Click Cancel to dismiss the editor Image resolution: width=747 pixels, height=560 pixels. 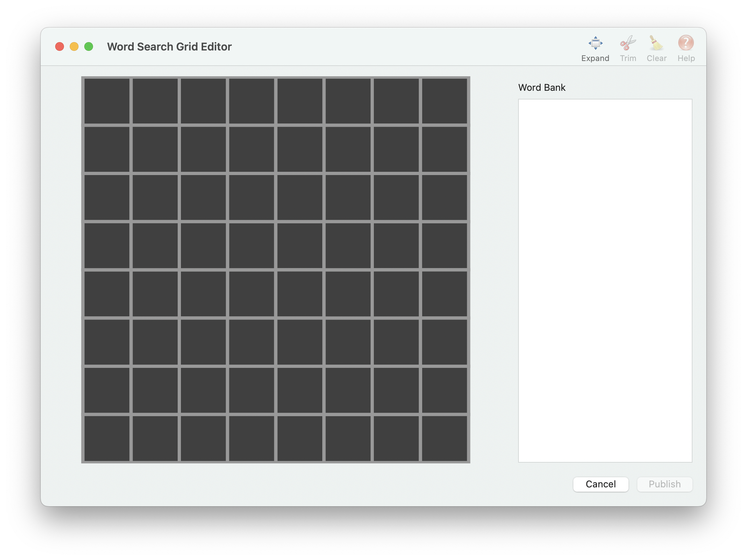(x=601, y=484)
